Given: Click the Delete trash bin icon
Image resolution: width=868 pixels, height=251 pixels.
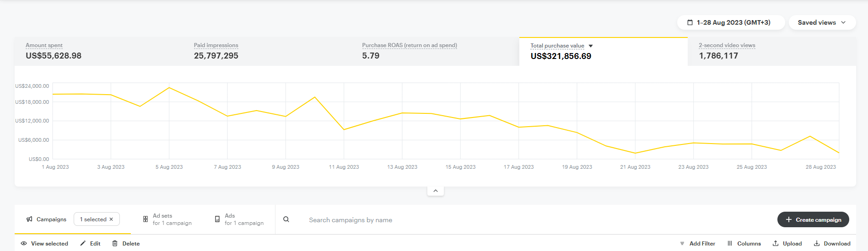Looking at the screenshot, I should 115,244.
